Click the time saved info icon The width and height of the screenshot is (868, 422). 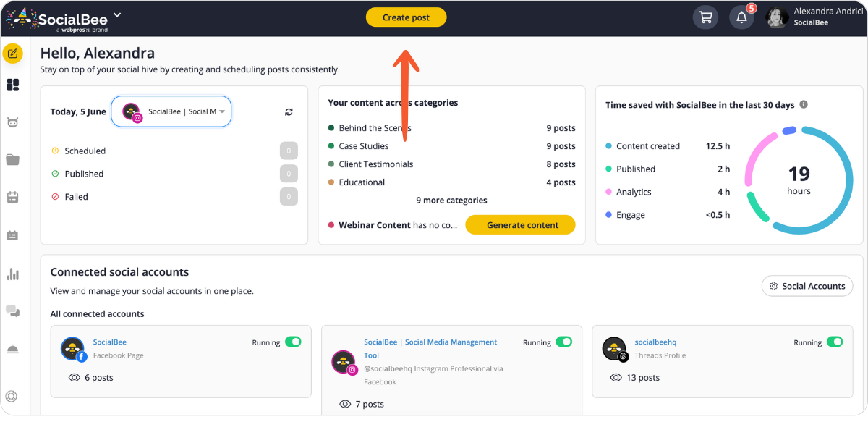[x=804, y=104]
